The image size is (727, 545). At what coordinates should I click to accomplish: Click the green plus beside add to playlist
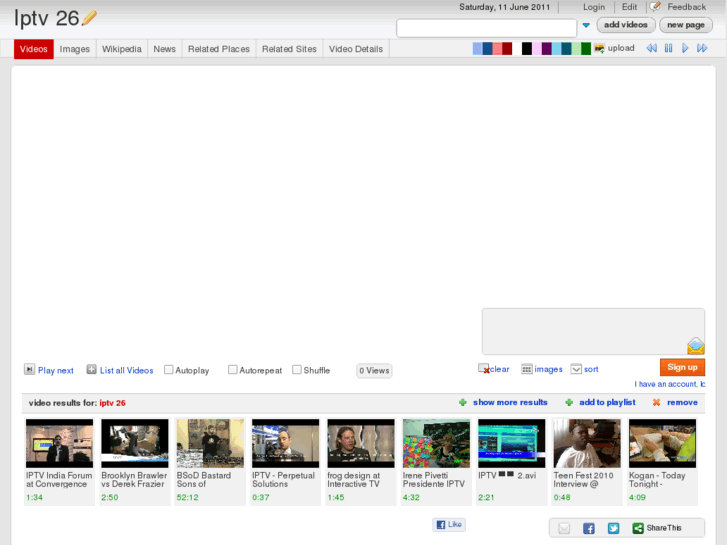point(569,402)
